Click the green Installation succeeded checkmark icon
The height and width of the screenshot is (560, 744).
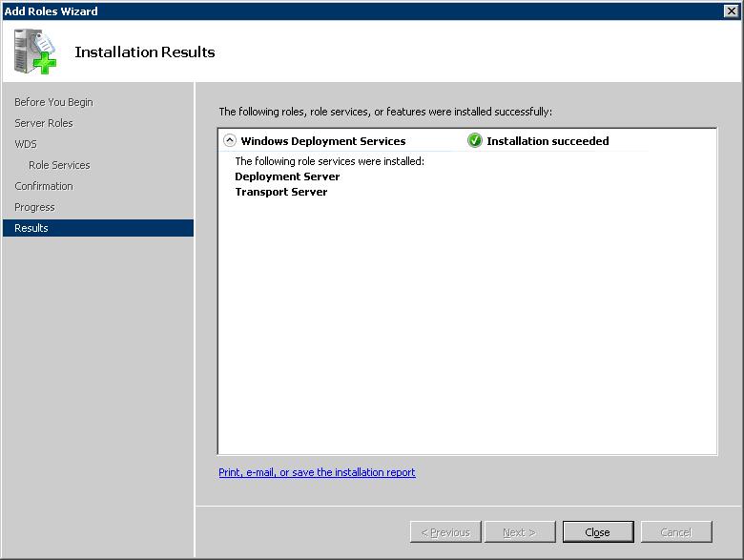[474, 140]
